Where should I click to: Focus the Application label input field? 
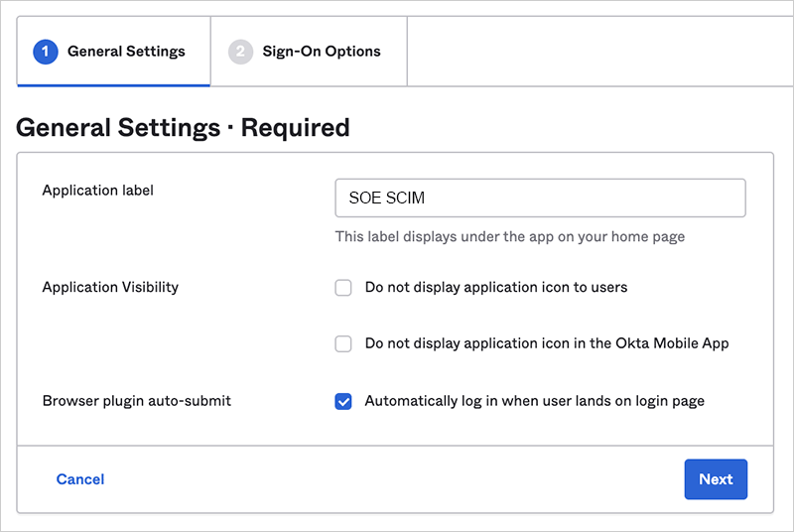click(540, 198)
